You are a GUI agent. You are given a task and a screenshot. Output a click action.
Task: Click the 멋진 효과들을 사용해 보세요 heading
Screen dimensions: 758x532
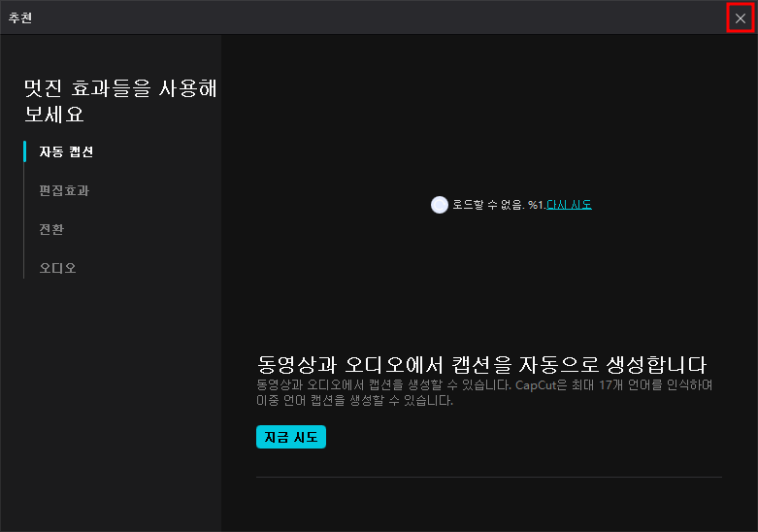coord(121,101)
